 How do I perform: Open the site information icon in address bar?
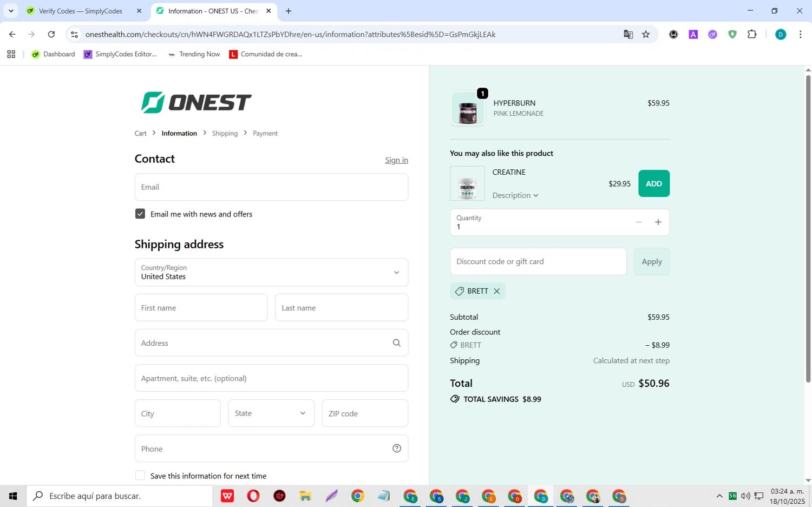[x=75, y=34]
